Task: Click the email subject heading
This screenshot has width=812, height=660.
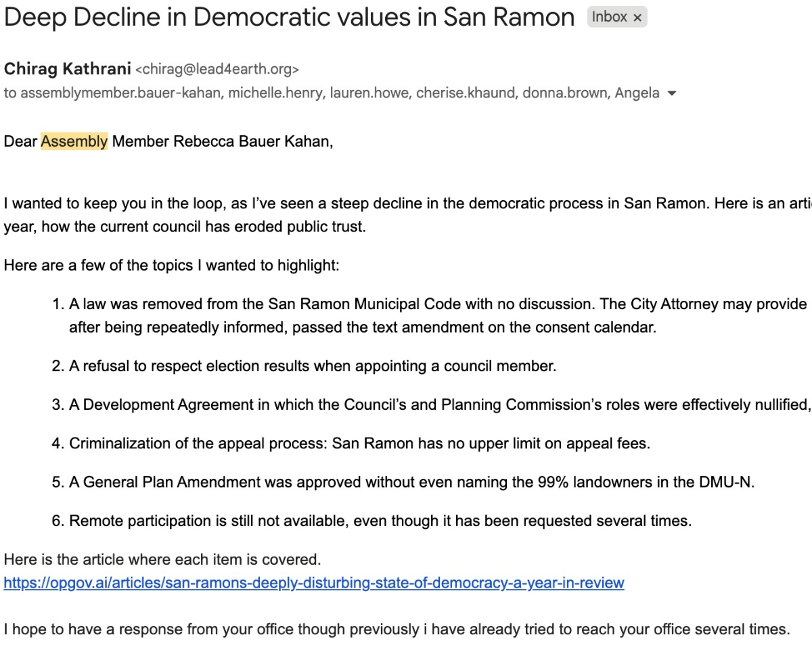Action: coord(289,18)
